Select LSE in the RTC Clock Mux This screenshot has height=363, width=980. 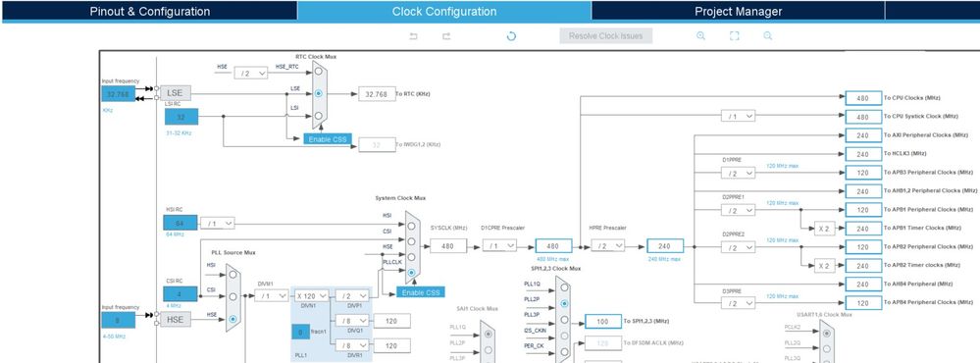(x=319, y=93)
